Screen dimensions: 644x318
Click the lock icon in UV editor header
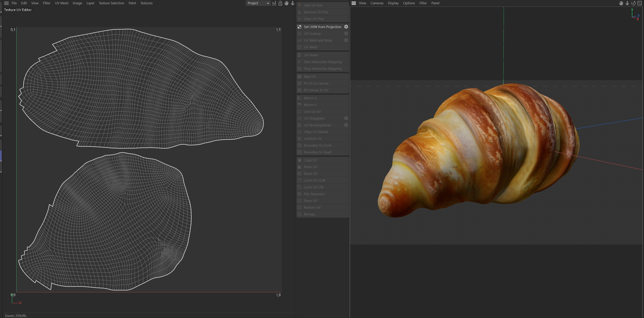280,3
